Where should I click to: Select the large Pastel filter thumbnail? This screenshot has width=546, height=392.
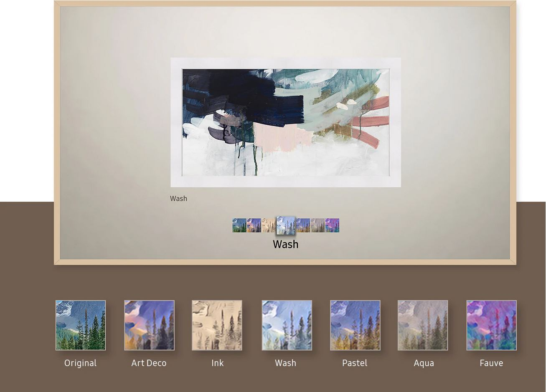(355, 325)
